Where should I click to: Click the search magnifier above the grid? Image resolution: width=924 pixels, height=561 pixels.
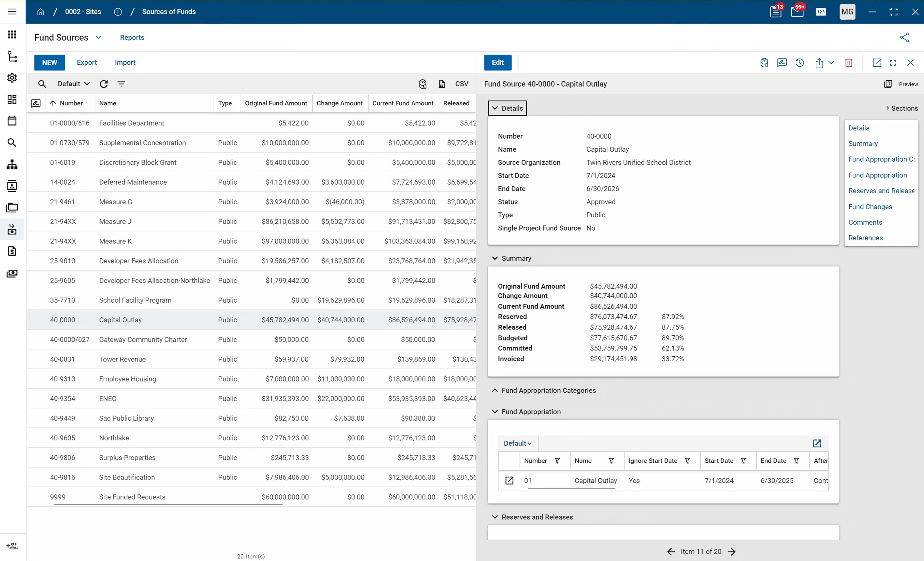[x=42, y=84]
